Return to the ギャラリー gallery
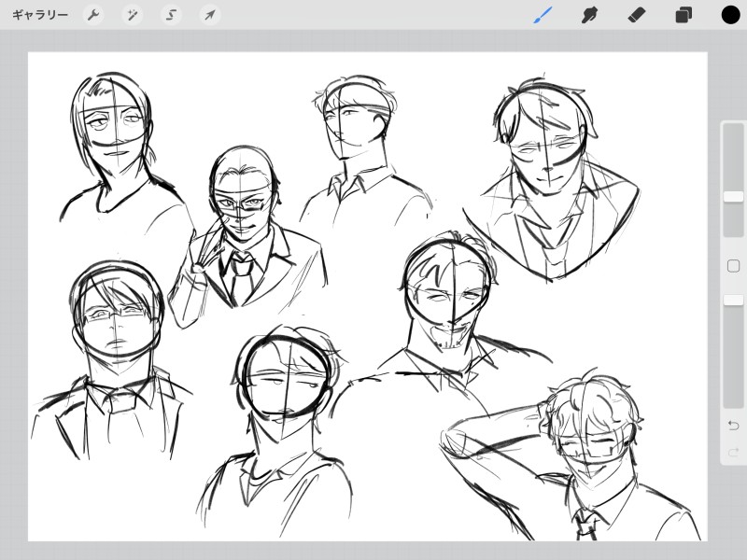This screenshot has width=747, height=560. point(40,15)
